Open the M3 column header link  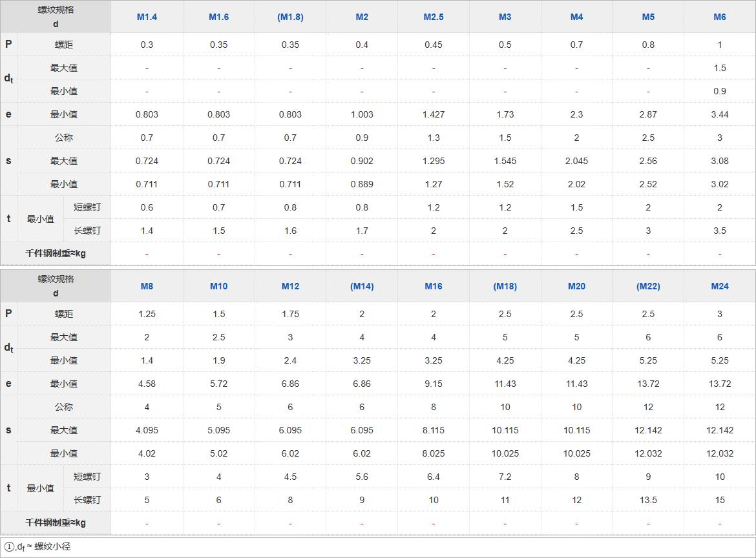click(x=505, y=17)
